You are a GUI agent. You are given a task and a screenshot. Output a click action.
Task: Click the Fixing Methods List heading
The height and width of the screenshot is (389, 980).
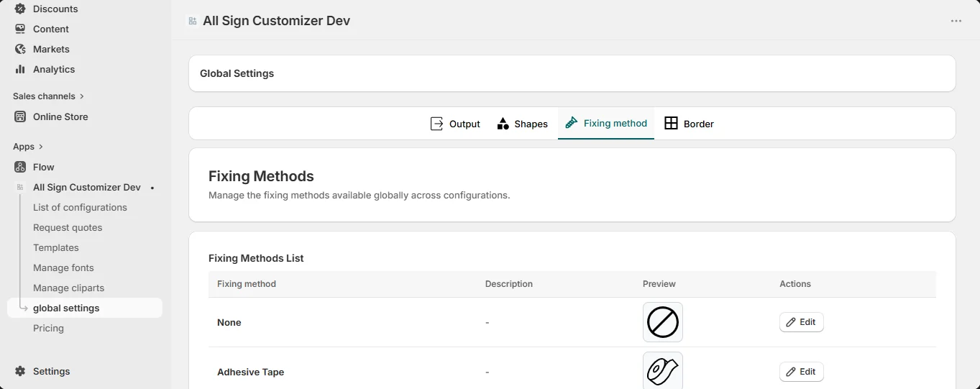(256, 258)
